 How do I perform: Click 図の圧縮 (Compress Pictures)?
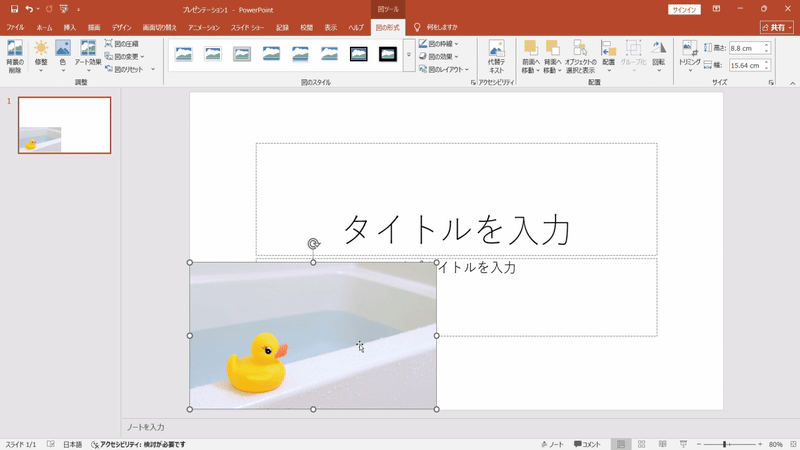point(121,44)
